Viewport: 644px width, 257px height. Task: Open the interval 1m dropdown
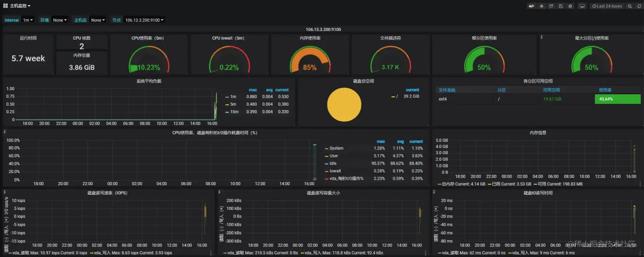coord(28,20)
